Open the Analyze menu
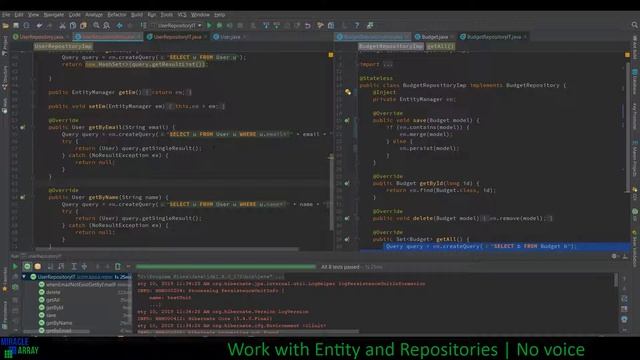Screen dimensions: 640x360 [93, 15]
